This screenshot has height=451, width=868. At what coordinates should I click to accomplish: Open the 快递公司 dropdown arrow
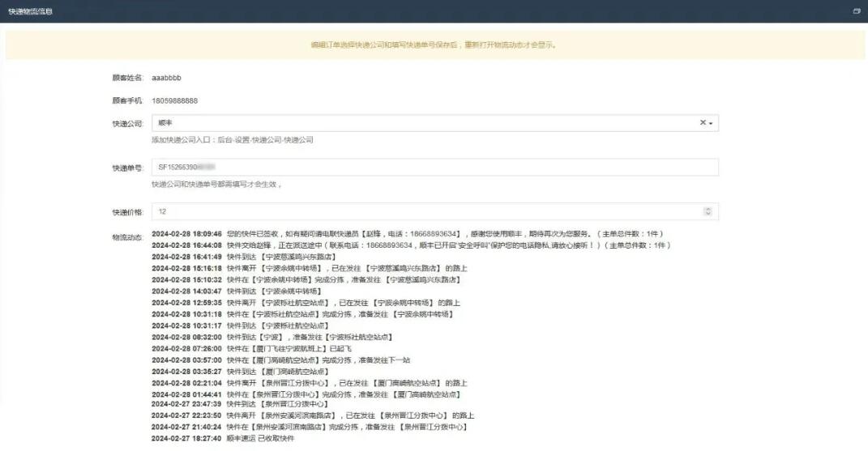click(x=711, y=124)
